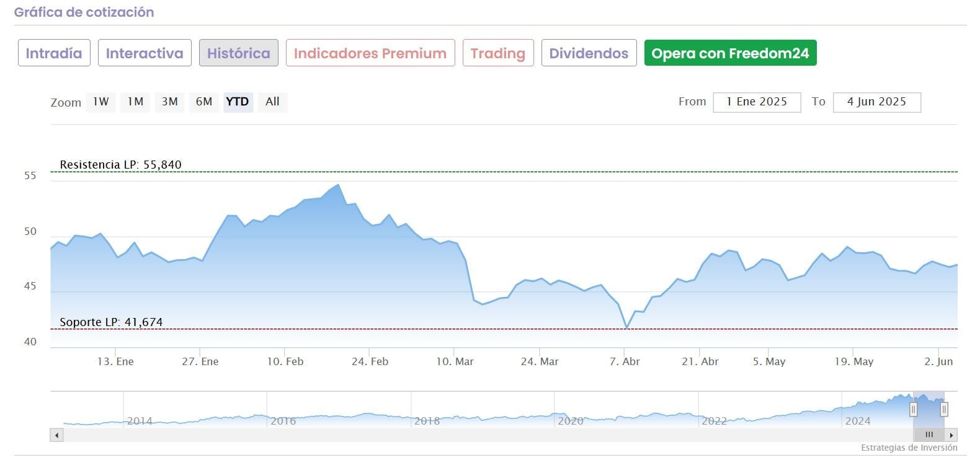Choose the 6M zoom option
This screenshot has height=468, width=980.
[203, 102]
